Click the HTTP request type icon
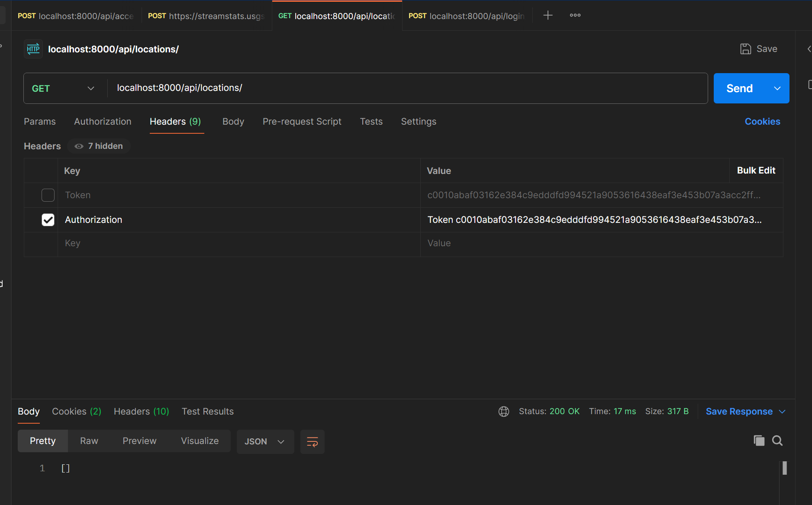Viewport: 812px width, 505px height. [x=33, y=49]
